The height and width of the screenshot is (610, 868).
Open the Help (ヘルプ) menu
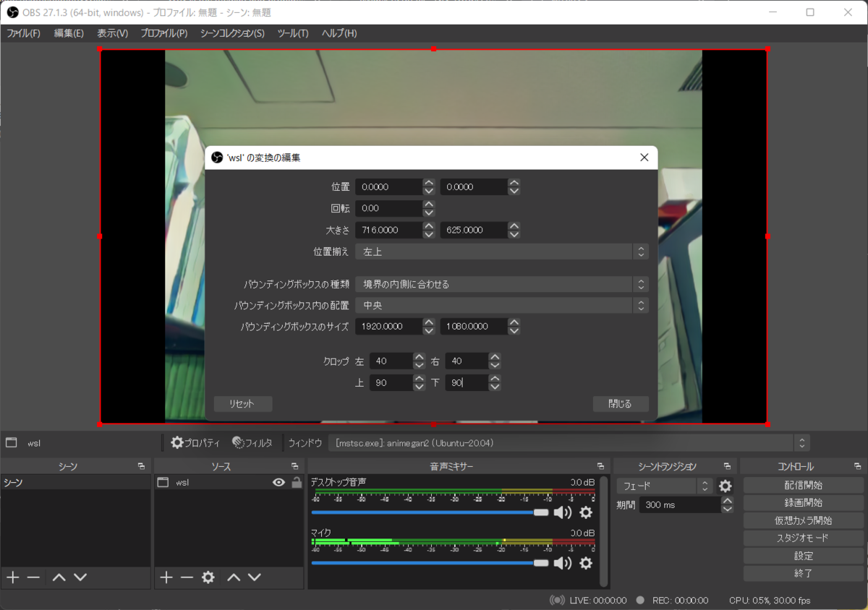click(339, 33)
